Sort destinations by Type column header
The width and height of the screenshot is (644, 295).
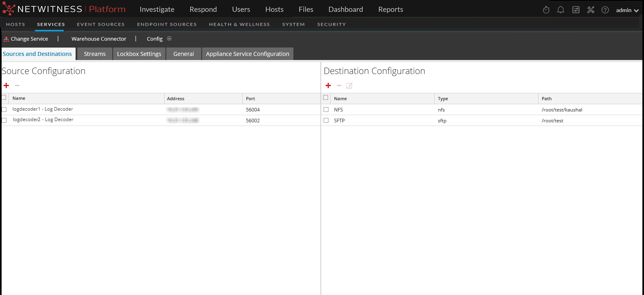tap(486, 98)
